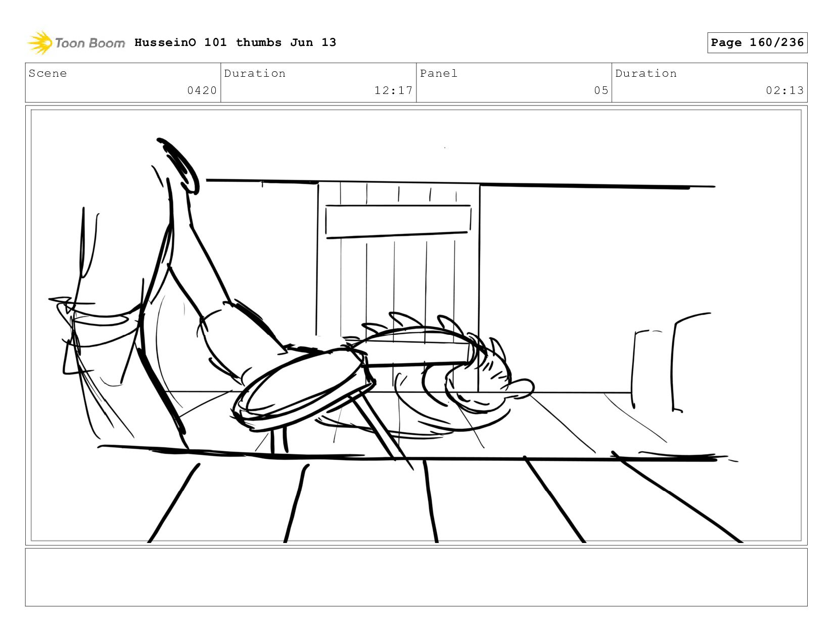Click the Panel number '05'
This screenshot has height=644, width=834.
click(601, 90)
